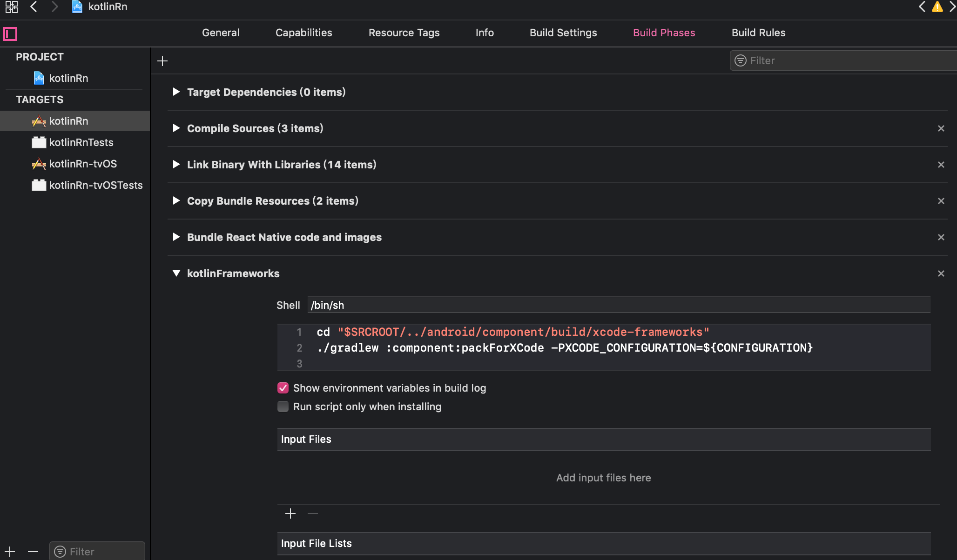This screenshot has height=560, width=957.
Task: Toggle the project navigator sidebar icon
Action: point(10,33)
